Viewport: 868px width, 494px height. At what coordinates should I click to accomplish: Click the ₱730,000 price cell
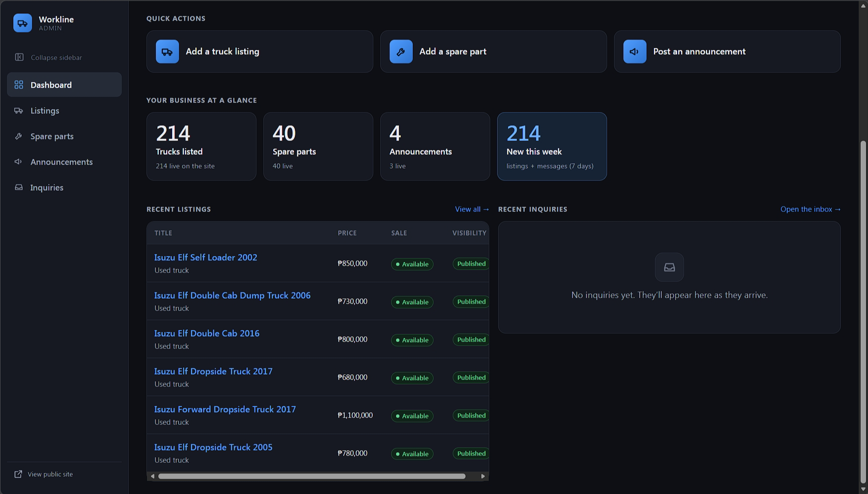(353, 302)
